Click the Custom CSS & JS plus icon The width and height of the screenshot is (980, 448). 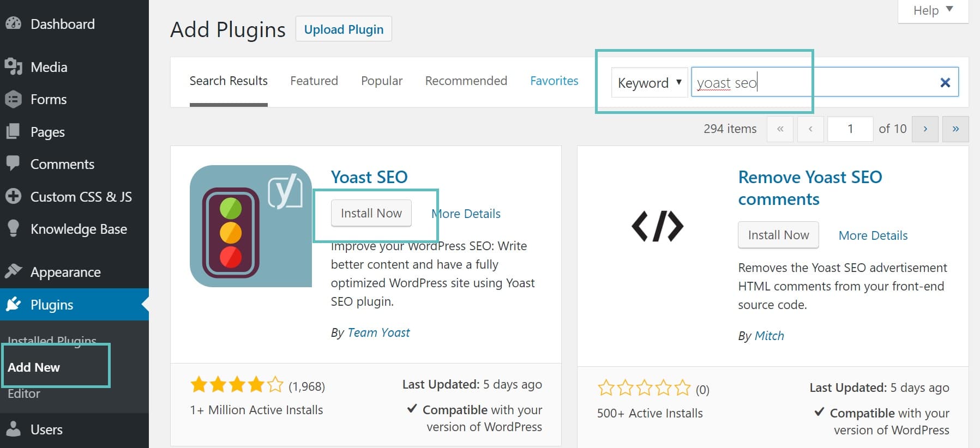point(13,196)
